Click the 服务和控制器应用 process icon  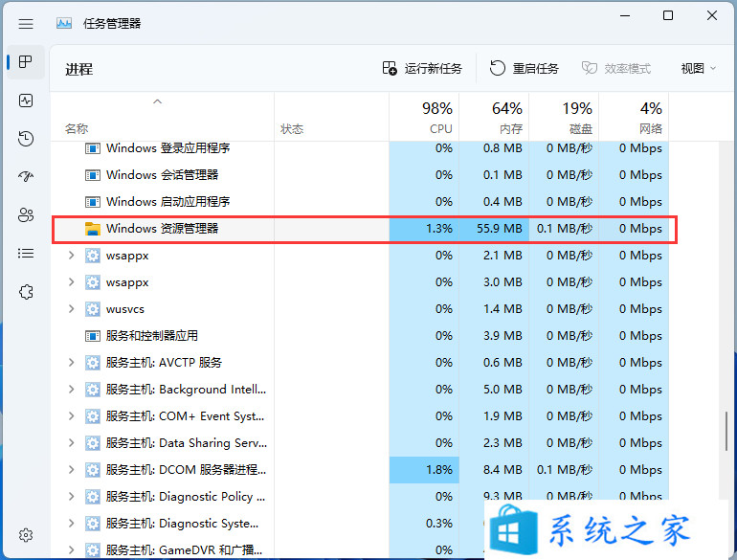tap(93, 336)
